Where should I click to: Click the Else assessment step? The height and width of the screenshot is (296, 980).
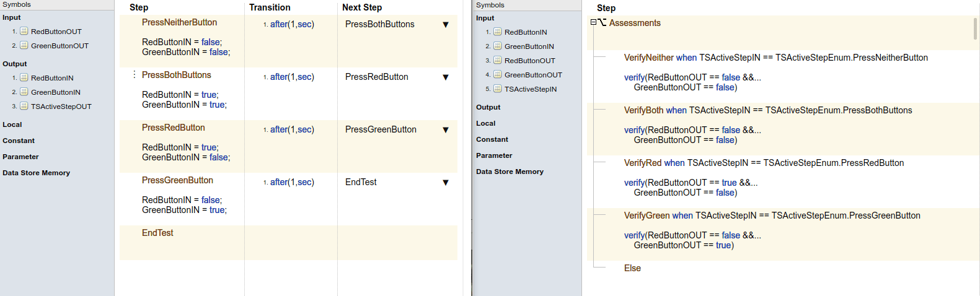(x=632, y=268)
